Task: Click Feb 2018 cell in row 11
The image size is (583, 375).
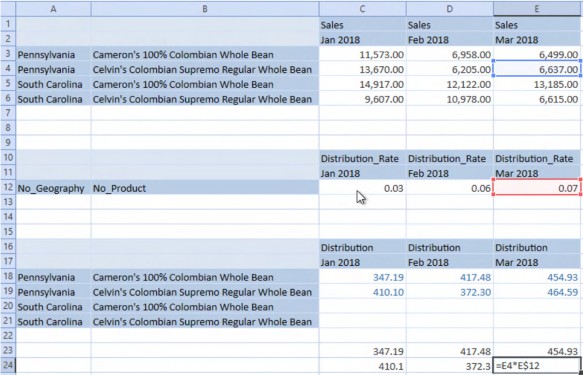Action: 450,173
